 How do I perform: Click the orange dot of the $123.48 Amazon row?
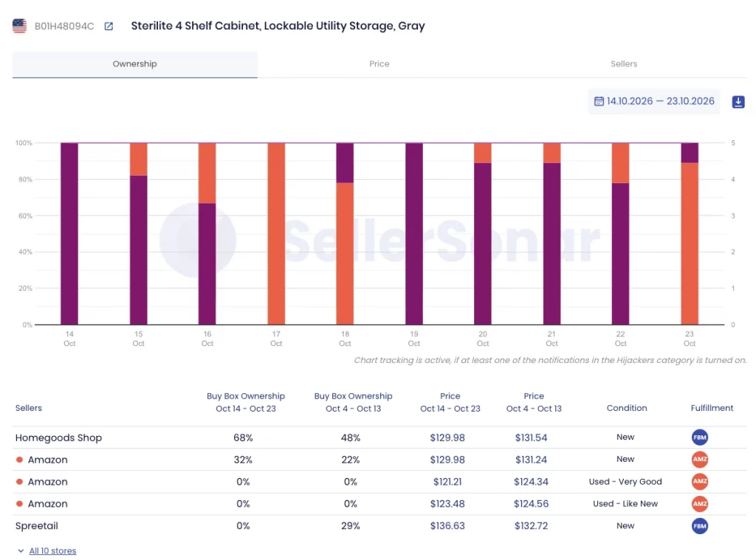[19, 504]
